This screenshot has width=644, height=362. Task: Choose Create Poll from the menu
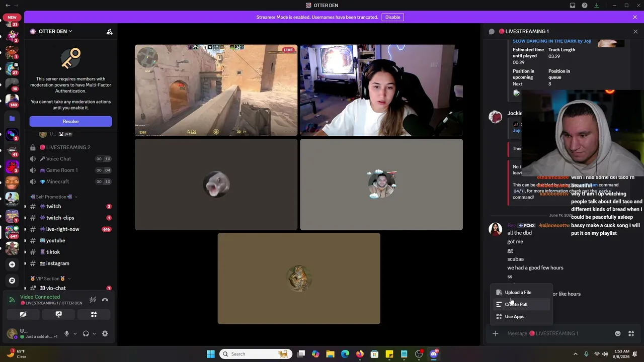tap(521, 305)
